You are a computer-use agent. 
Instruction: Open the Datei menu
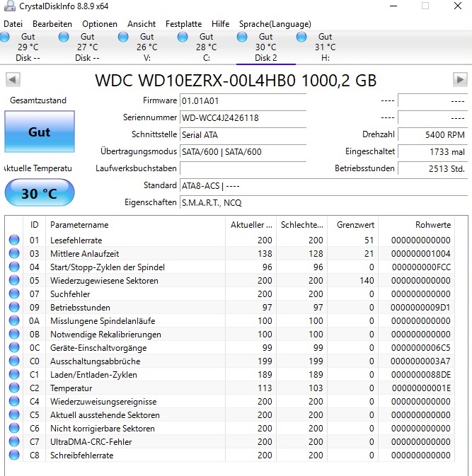[x=13, y=24]
